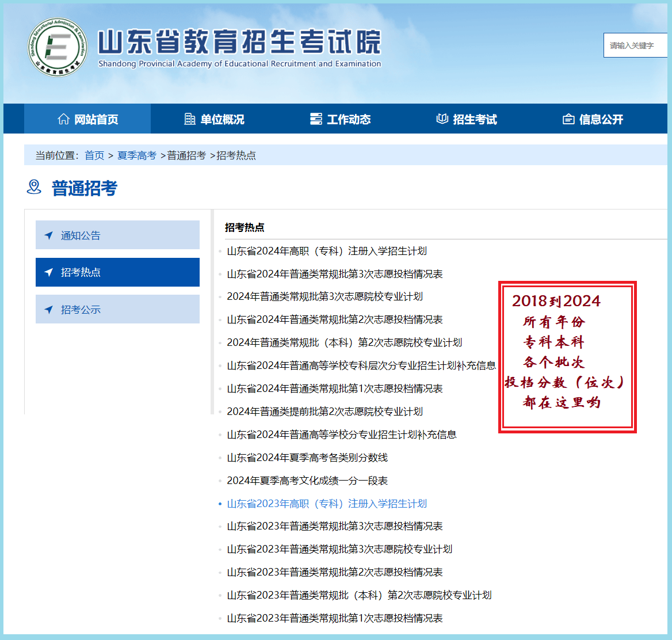The height and width of the screenshot is (640, 672).
Task: Click the 招考热点 list section heading
Action: coord(245,227)
